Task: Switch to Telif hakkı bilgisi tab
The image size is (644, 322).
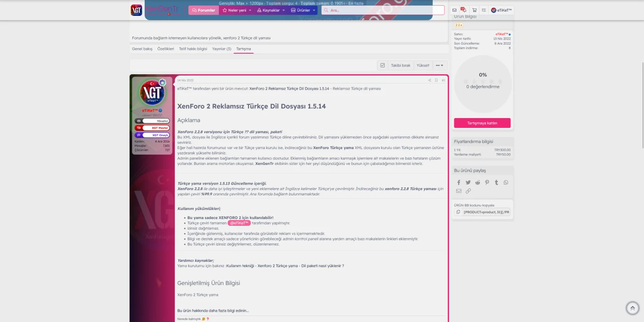Action: [193, 49]
